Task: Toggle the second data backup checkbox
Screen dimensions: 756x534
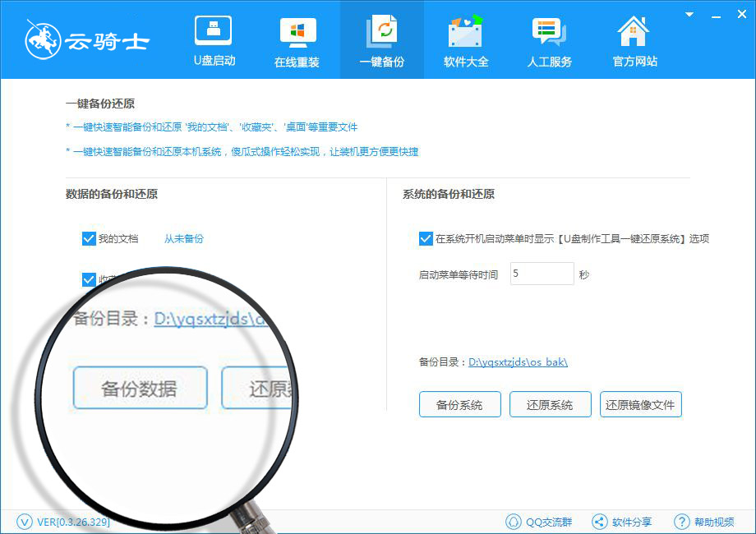Action: coord(89,279)
